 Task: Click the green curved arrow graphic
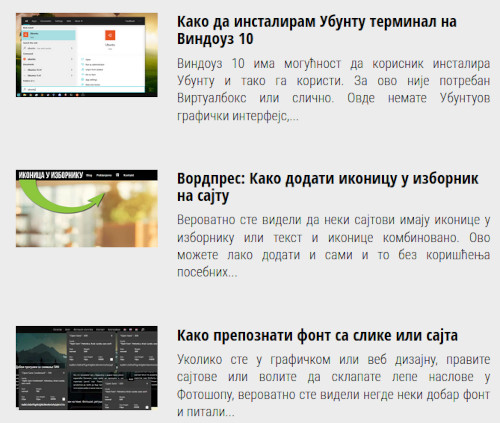point(61,199)
